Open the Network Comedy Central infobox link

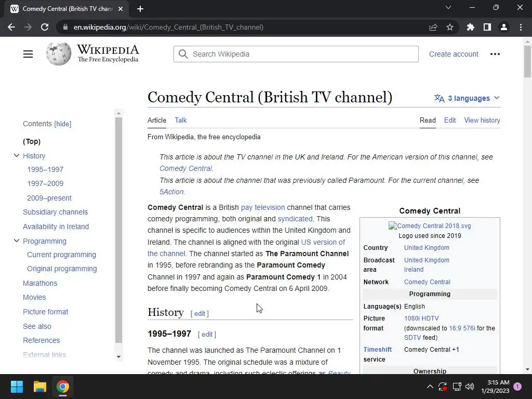pyautogui.click(x=427, y=282)
